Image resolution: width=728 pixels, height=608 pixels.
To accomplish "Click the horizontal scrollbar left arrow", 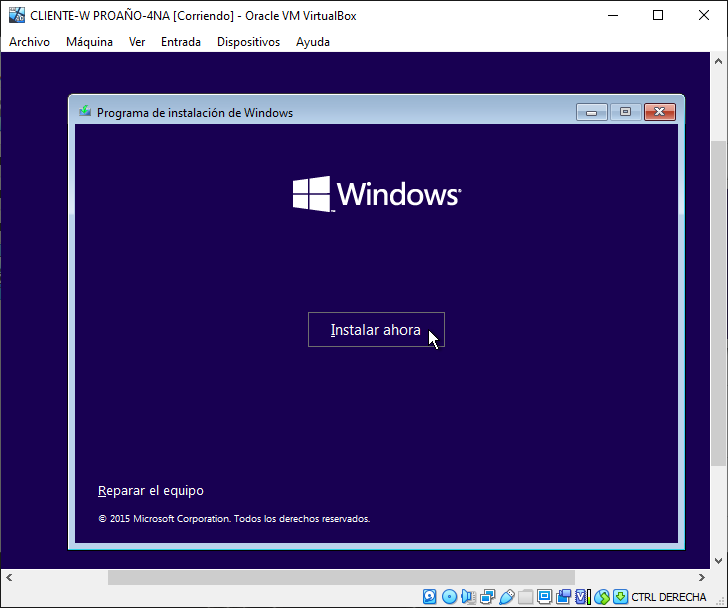I will click(9, 577).
